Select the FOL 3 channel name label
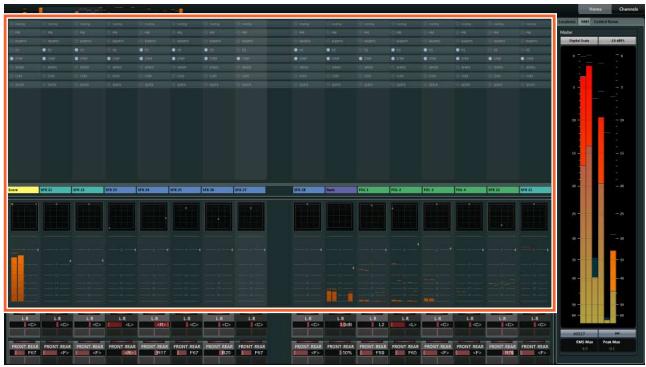The height and width of the screenshot is (367, 646). [438, 190]
